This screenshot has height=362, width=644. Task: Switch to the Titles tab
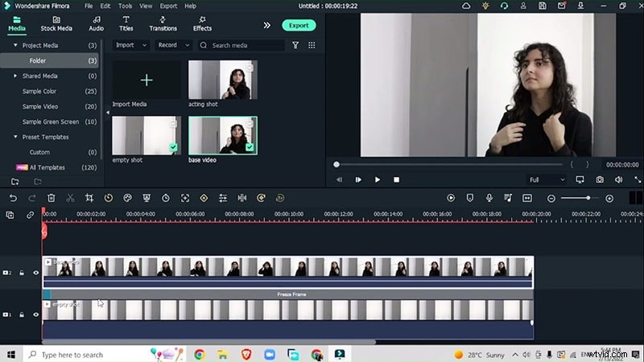(126, 24)
